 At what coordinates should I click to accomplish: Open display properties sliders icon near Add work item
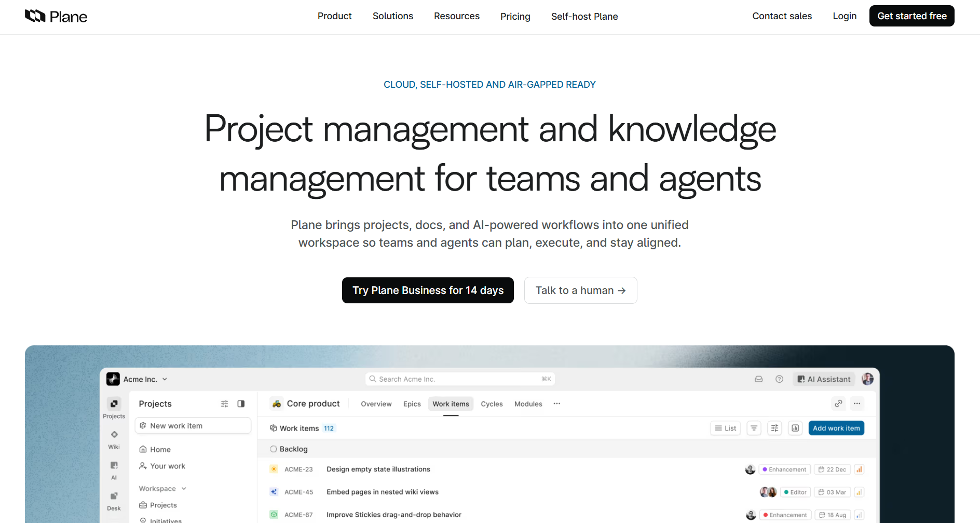pos(774,428)
